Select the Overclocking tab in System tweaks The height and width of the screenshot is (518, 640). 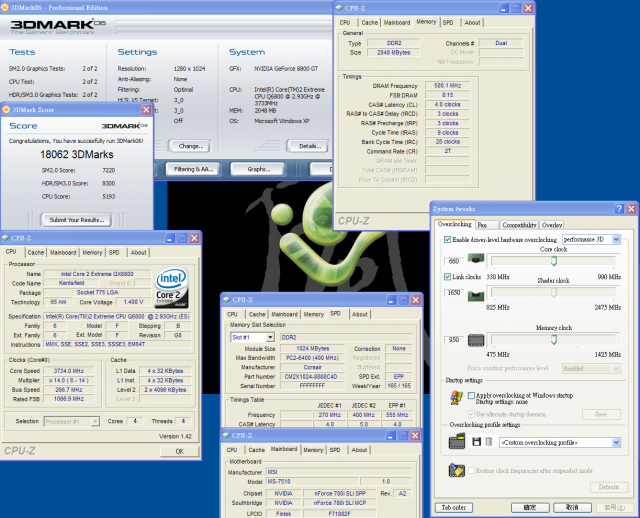pos(454,224)
